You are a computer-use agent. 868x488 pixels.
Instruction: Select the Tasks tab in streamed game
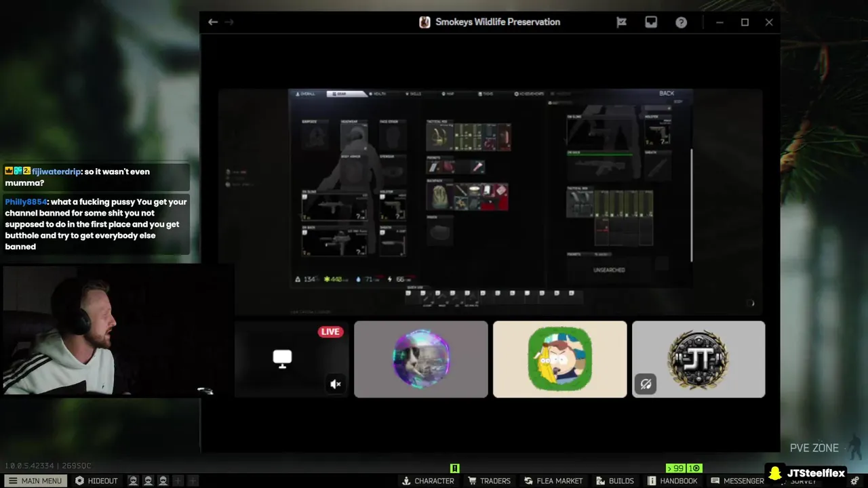tap(486, 94)
